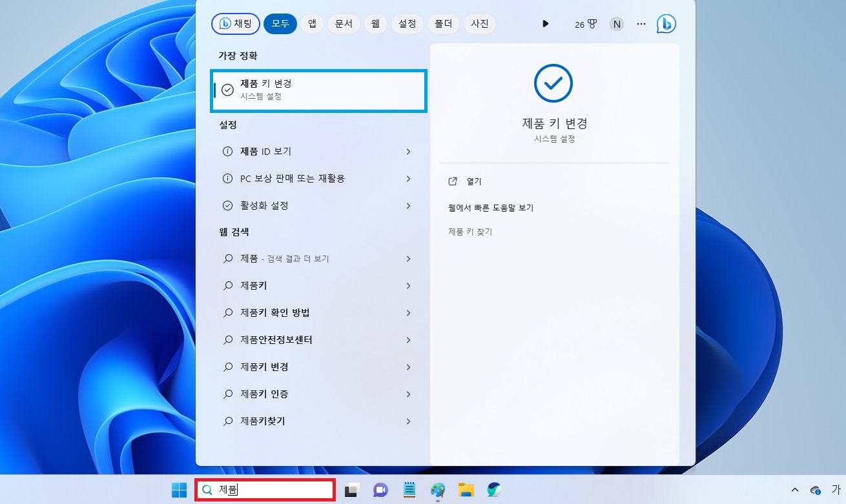846x504 pixels.
Task: Expand chevron for 활성화 설정
Action: coord(409,206)
